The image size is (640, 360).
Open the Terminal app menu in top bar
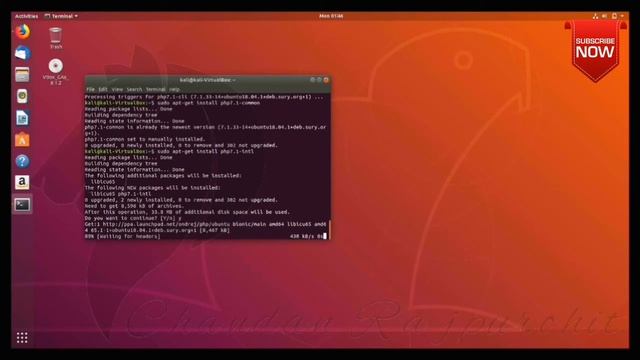coord(61,16)
